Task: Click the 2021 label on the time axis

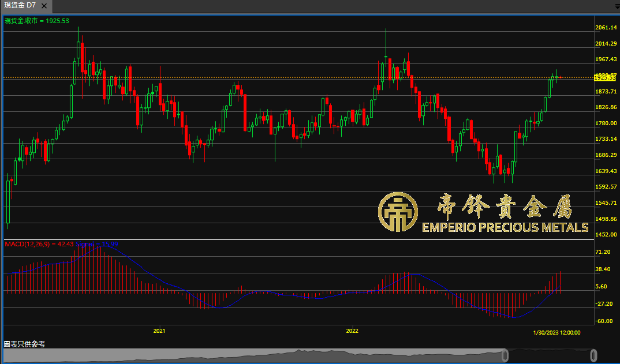Action: (159, 331)
